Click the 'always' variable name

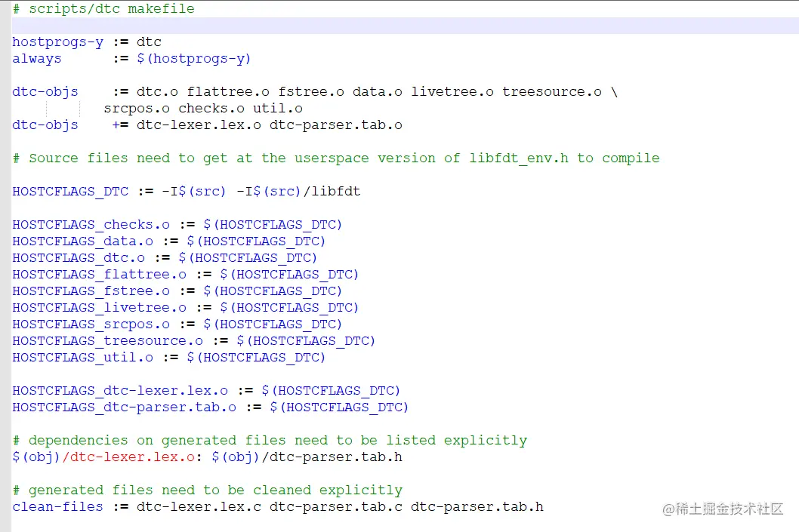[x=37, y=59]
